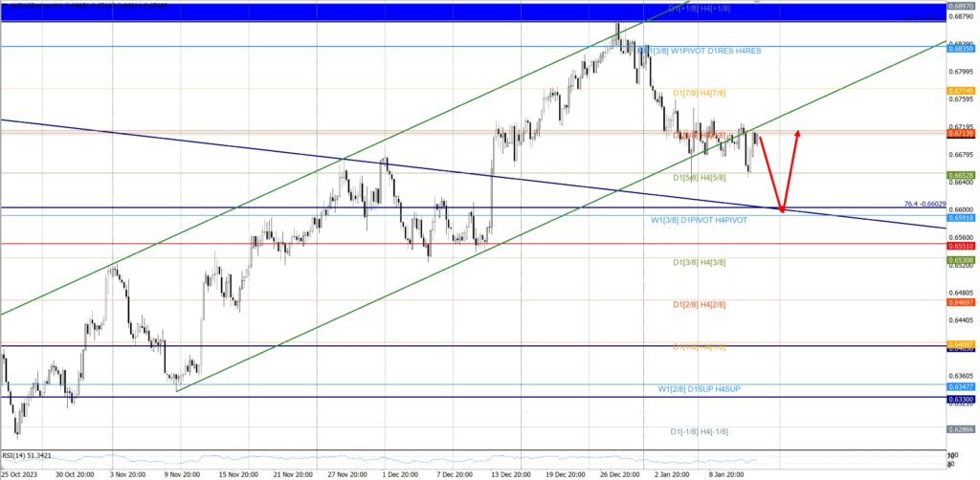Click the 25 Oct 2023 date marker
The width and height of the screenshot is (980, 480).
click(21, 472)
